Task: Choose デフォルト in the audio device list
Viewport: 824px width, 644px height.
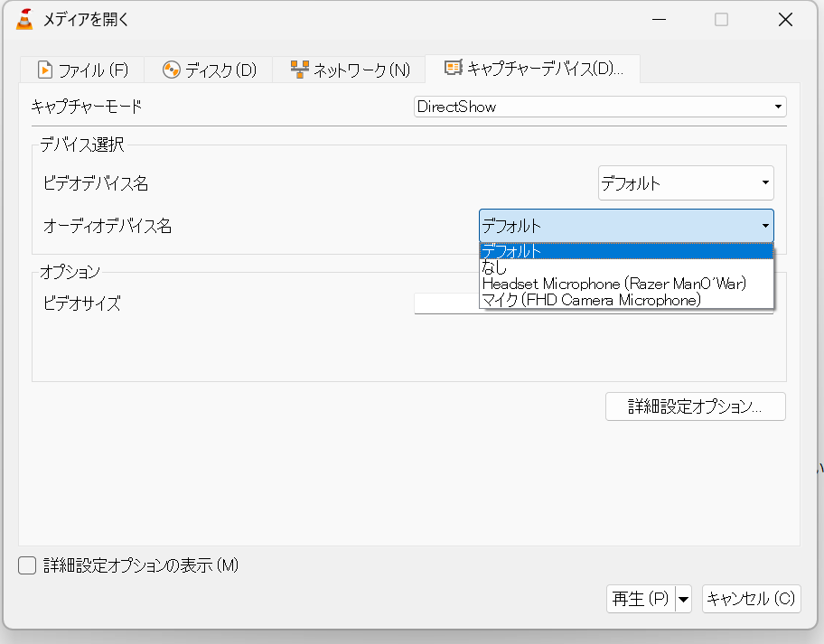Action: point(511,251)
